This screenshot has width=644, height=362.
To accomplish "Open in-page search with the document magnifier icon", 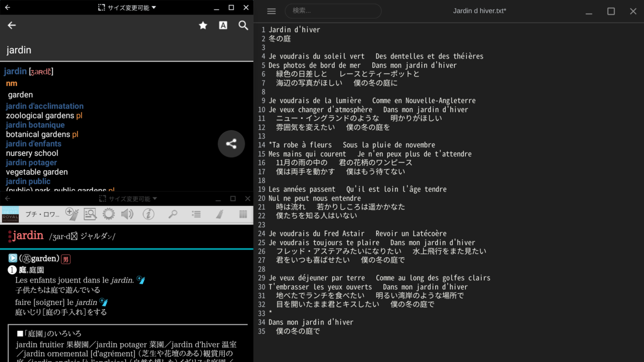I will pos(90,214).
